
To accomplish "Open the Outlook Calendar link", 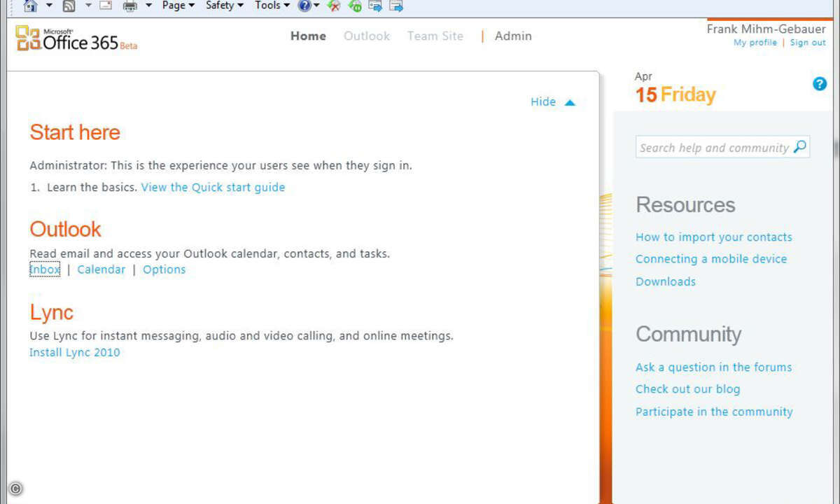I will [x=101, y=269].
